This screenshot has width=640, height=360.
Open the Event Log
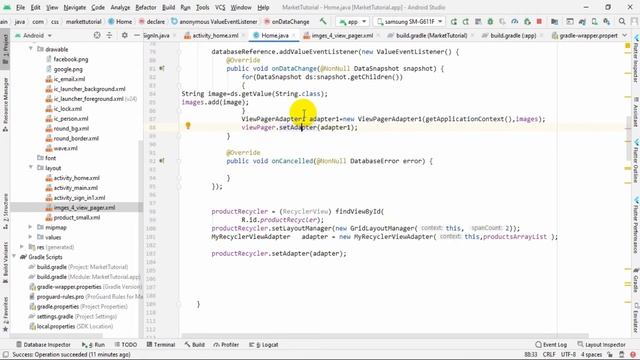[551, 345]
